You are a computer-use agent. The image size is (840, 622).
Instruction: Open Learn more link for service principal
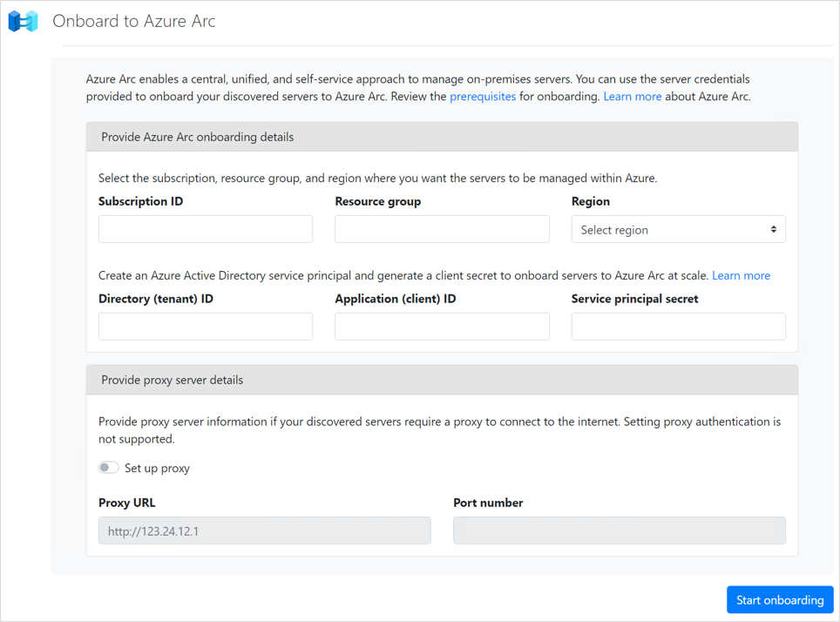pos(741,275)
